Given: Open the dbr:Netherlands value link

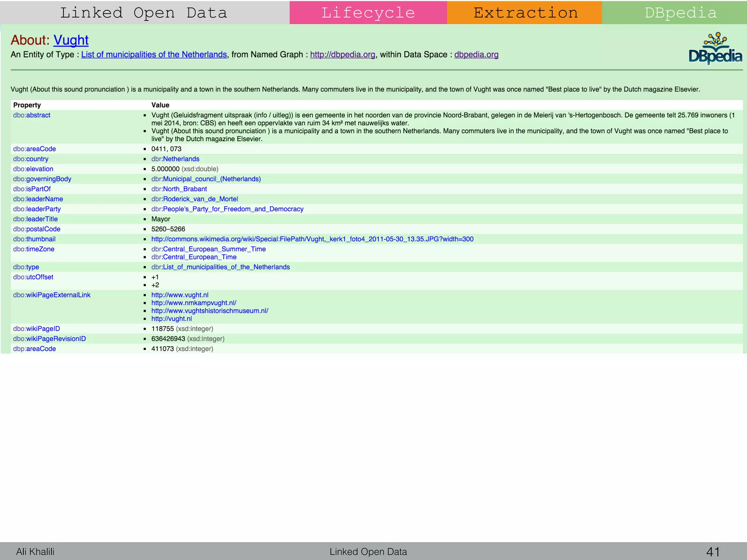Looking at the screenshot, I should click(175, 159).
